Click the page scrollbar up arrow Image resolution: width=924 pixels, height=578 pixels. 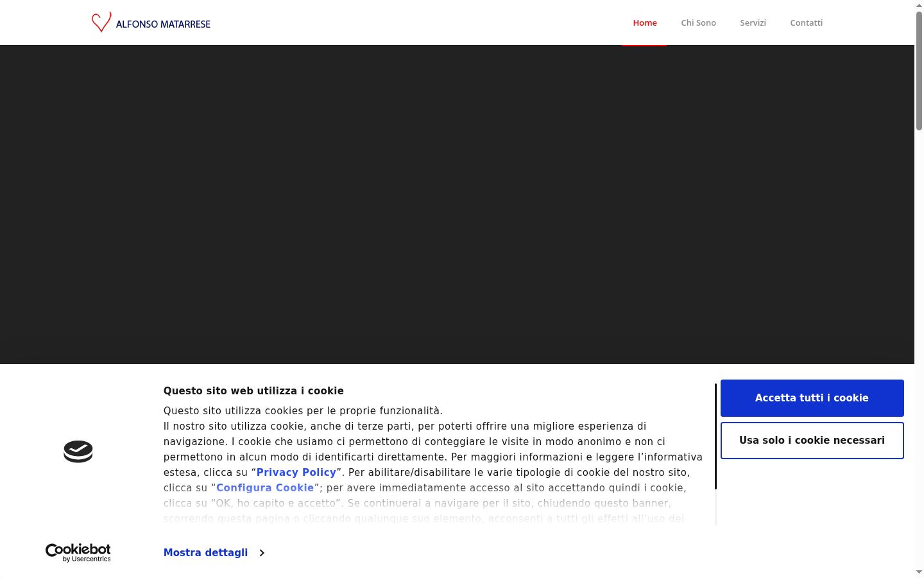919,5
